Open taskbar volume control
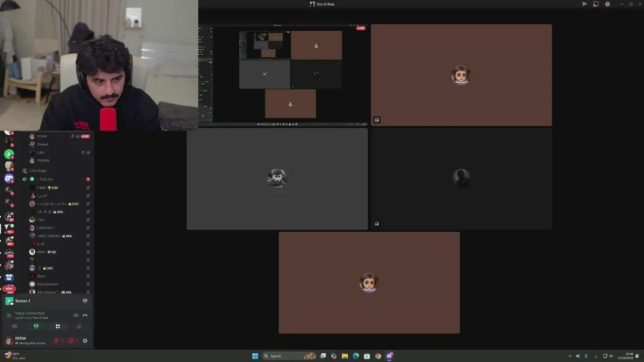 click(611, 356)
